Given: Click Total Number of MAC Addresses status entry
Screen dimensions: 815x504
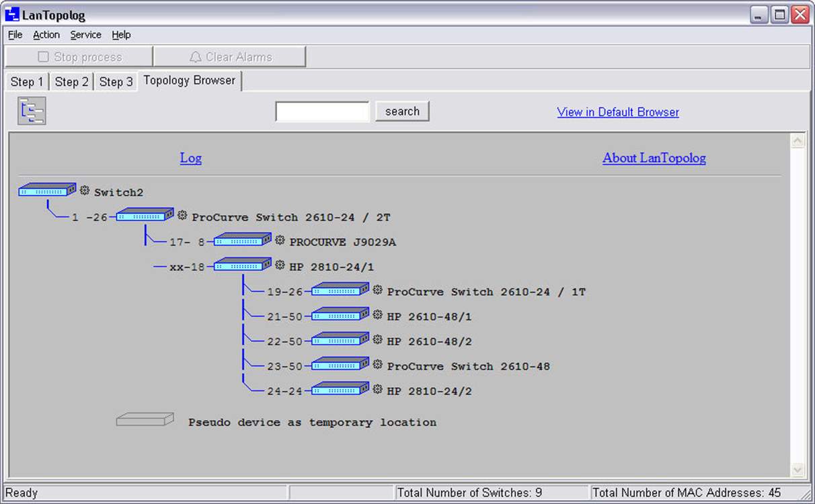Looking at the screenshot, I should tap(687, 493).
